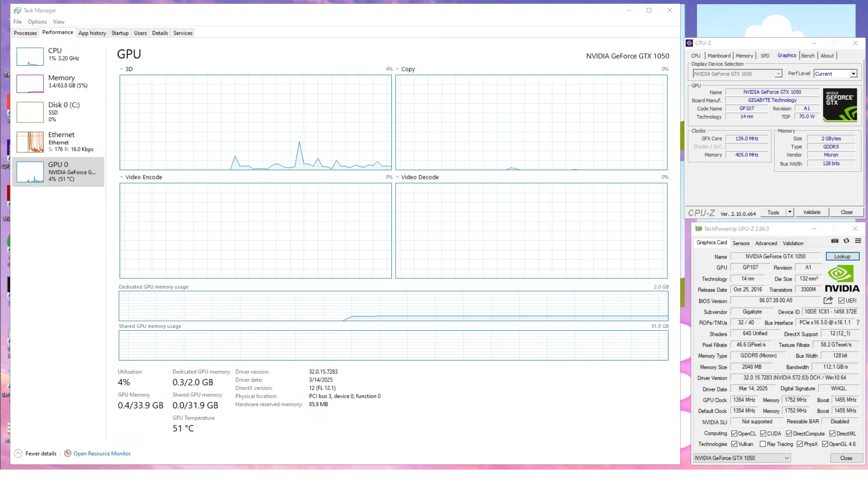The width and height of the screenshot is (868, 486).
Task: Open GPU-Z hamburger menu icon
Action: pos(858,241)
